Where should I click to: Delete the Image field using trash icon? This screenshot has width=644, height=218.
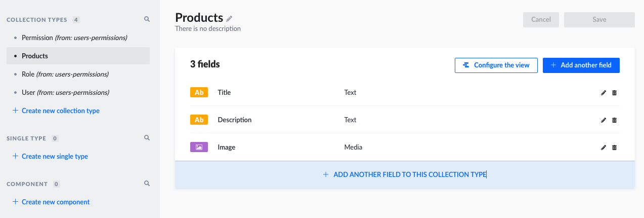tap(614, 148)
